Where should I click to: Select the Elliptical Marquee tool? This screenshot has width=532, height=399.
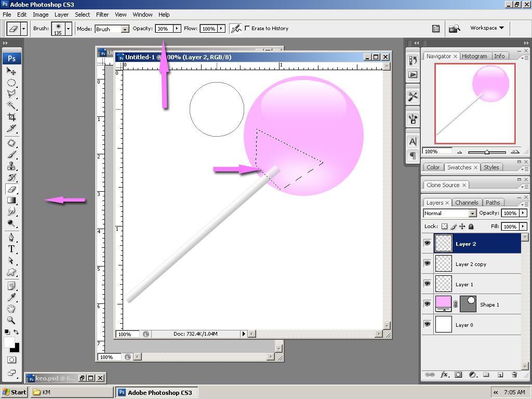click(11, 83)
